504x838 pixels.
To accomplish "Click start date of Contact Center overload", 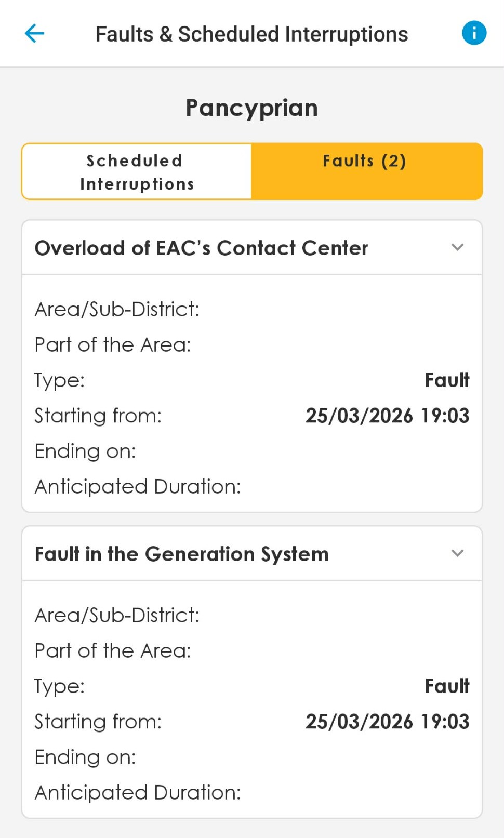I will [387, 416].
